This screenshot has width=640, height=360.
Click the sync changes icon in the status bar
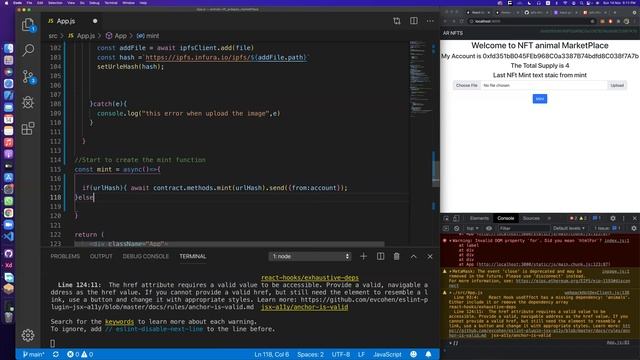56,354
